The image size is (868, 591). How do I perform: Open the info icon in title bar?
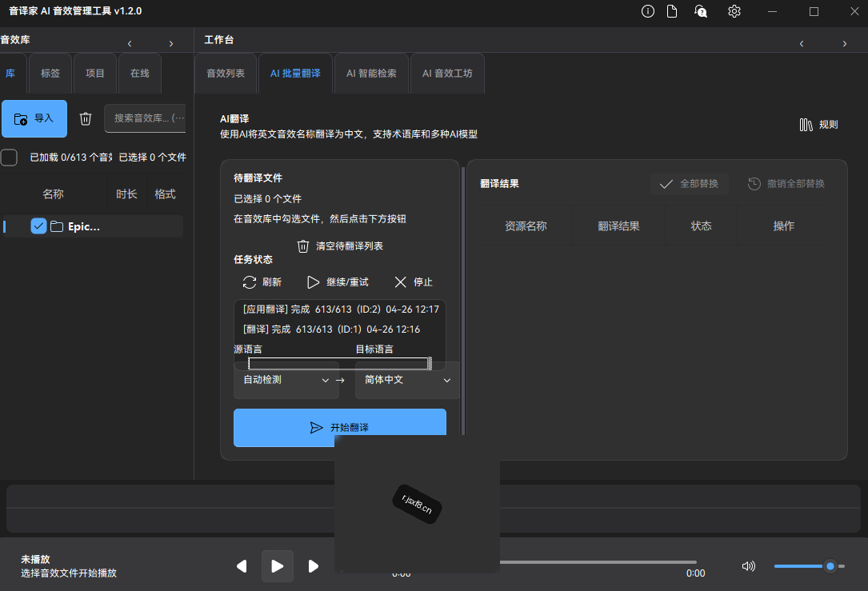pyautogui.click(x=648, y=11)
